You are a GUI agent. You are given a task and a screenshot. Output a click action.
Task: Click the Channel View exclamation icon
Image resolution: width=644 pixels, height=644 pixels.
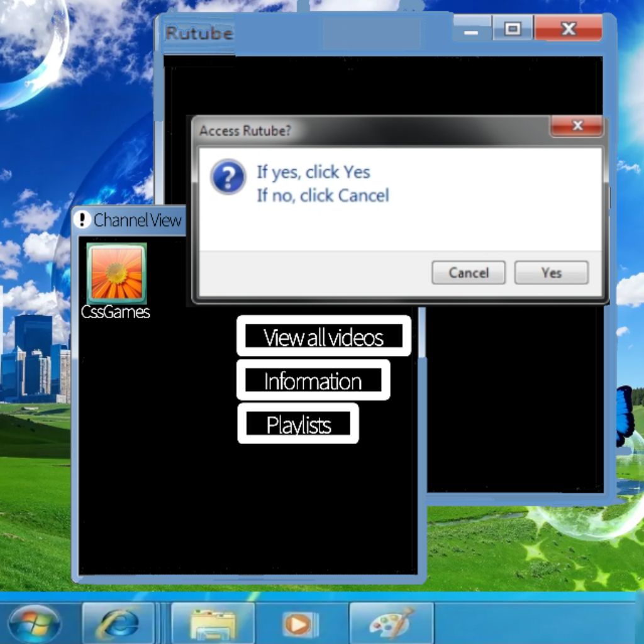(82, 219)
